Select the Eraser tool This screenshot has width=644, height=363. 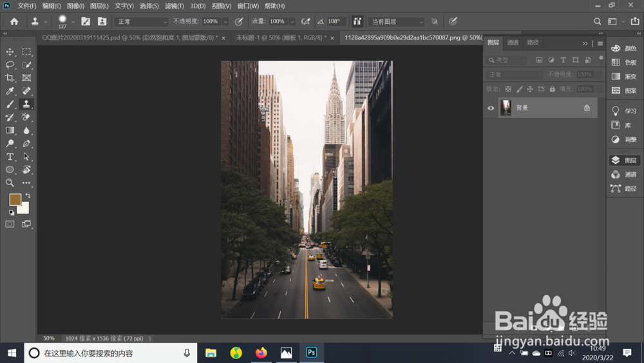point(26,117)
